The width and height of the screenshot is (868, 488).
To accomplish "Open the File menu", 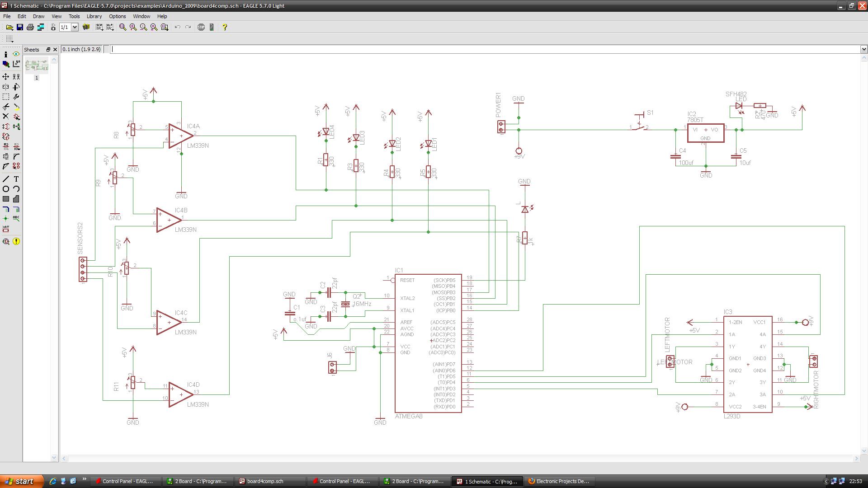I will tap(7, 16).
